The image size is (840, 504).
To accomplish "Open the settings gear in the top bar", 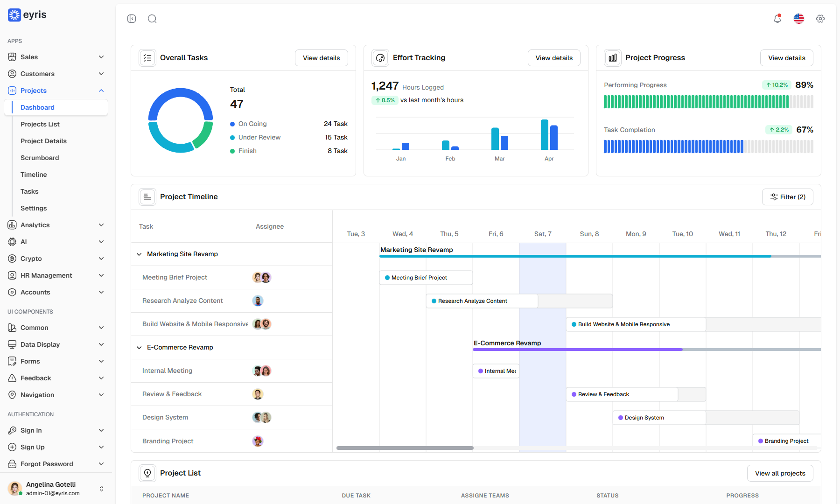I will tap(820, 19).
